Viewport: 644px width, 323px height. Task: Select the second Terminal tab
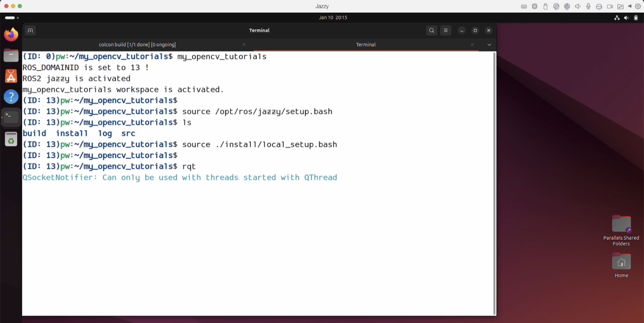point(365,45)
